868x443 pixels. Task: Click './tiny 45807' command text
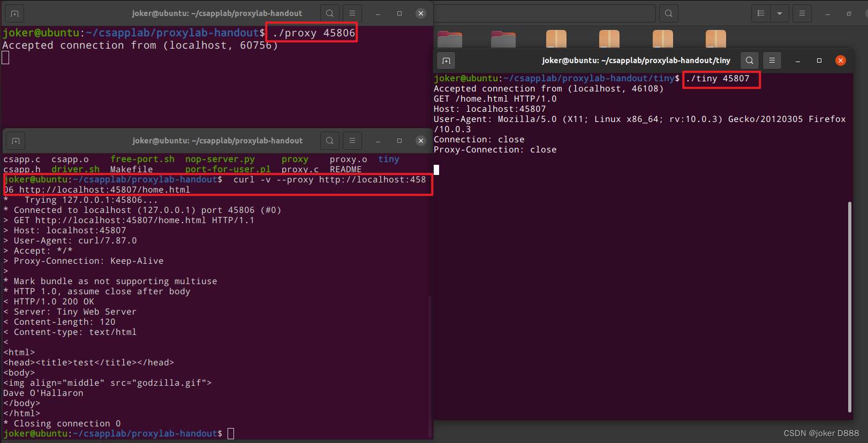click(718, 79)
